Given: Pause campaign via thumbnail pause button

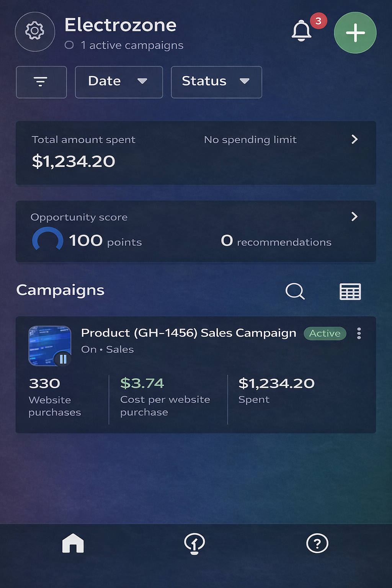Looking at the screenshot, I should coord(63,359).
